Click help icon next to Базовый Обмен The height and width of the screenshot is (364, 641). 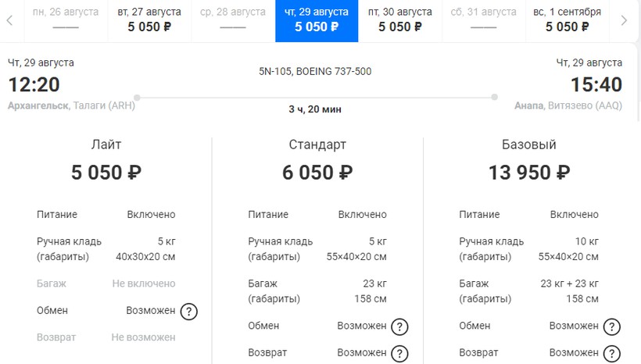point(611,327)
